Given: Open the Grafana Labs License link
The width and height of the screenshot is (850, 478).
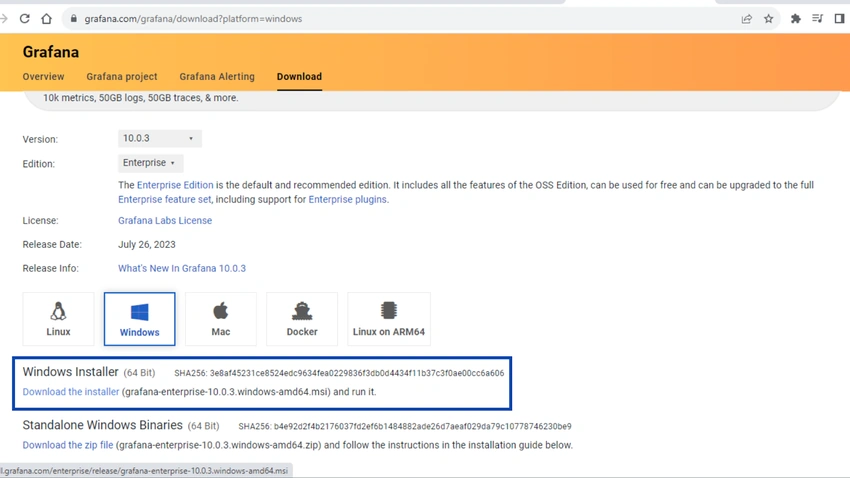Looking at the screenshot, I should click(x=165, y=221).
